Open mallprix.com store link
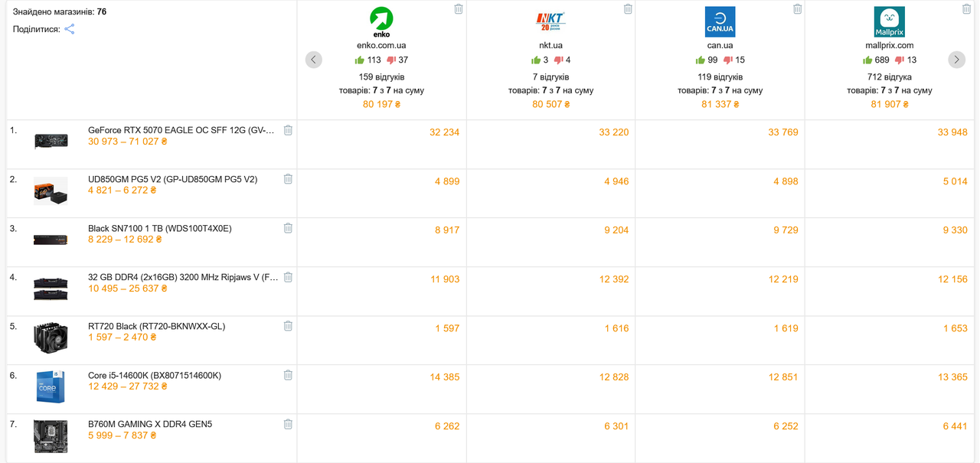 (890, 46)
